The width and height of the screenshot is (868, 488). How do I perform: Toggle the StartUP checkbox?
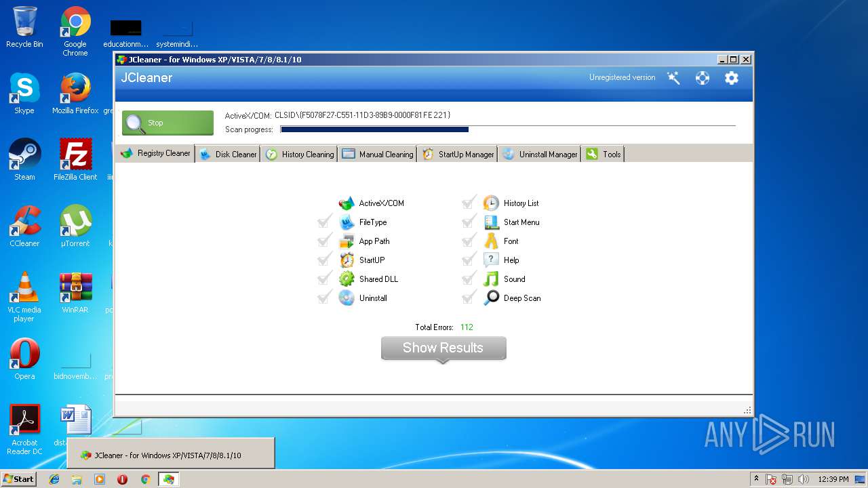(325, 260)
